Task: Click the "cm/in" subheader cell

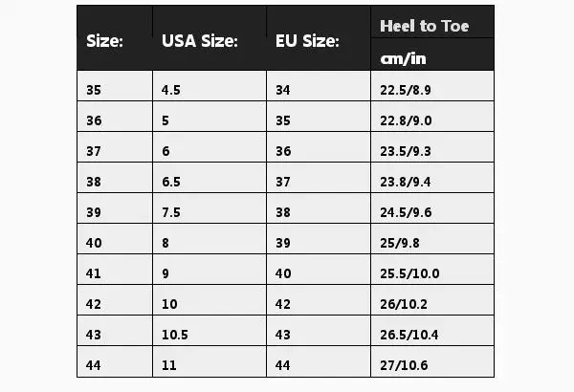Action: pyautogui.click(x=402, y=58)
